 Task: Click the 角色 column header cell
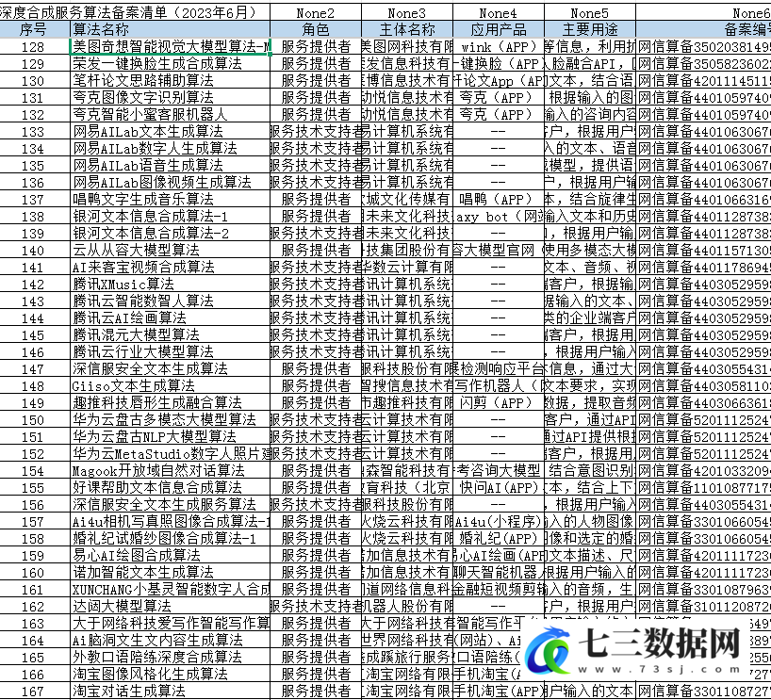tap(316, 29)
